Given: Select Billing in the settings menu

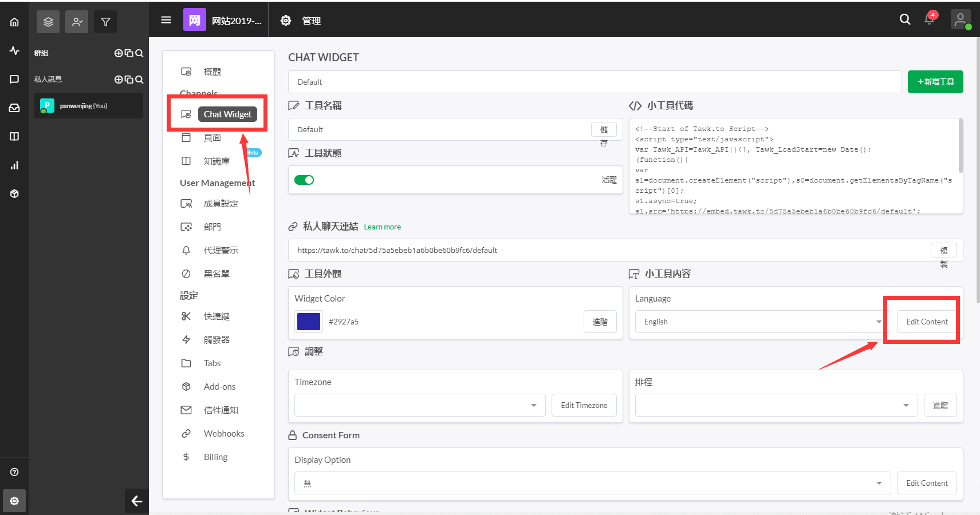Looking at the screenshot, I should tap(215, 457).
